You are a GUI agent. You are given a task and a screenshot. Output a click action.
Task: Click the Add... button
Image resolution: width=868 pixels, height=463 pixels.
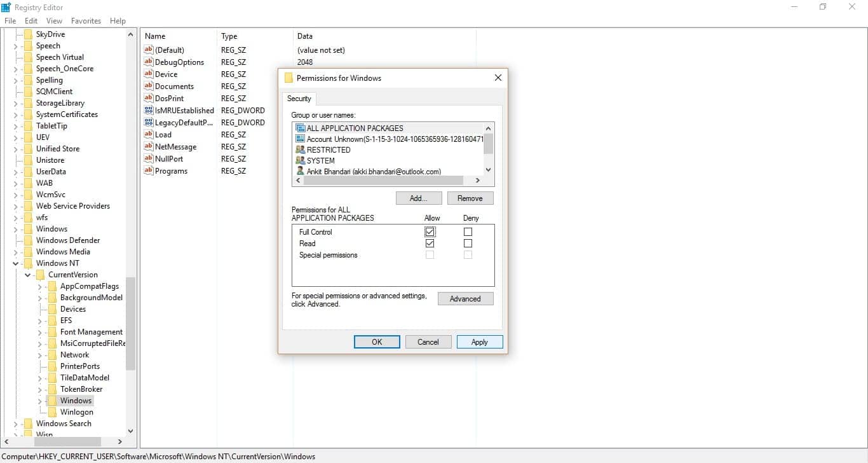click(419, 198)
